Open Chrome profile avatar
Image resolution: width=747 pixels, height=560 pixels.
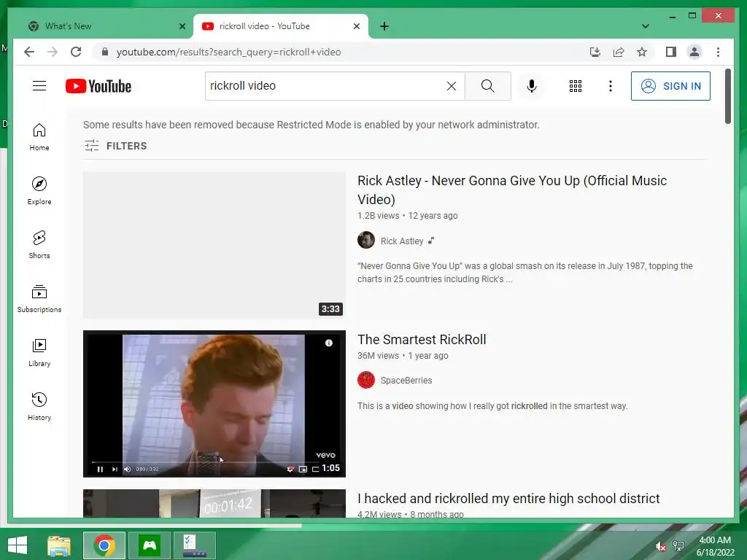pyautogui.click(x=694, y=52)
